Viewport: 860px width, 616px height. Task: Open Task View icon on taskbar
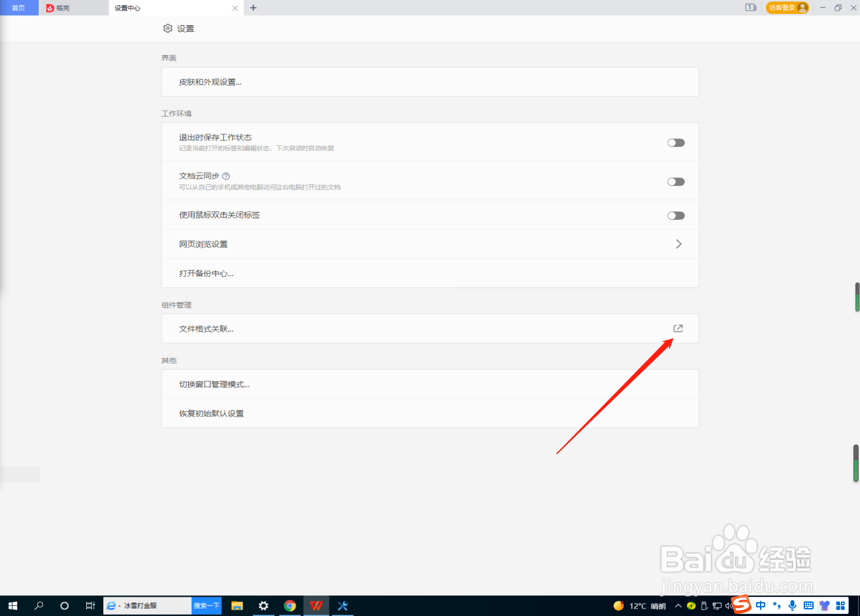point(90,605)
